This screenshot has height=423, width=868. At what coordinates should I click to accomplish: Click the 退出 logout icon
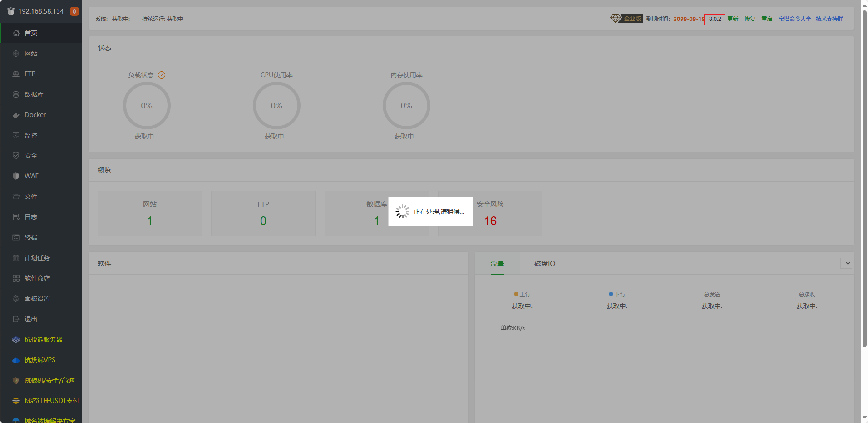tap(16, 319)
